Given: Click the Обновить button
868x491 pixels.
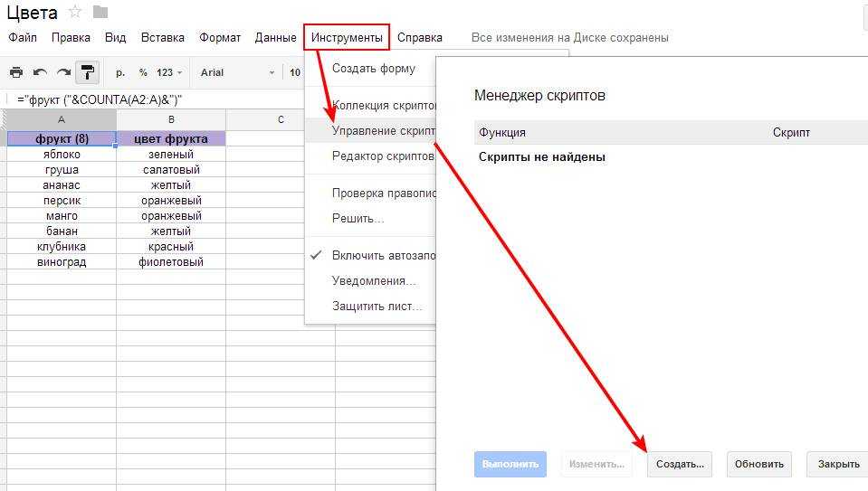Looking at the screenshot, I should 759,464.
